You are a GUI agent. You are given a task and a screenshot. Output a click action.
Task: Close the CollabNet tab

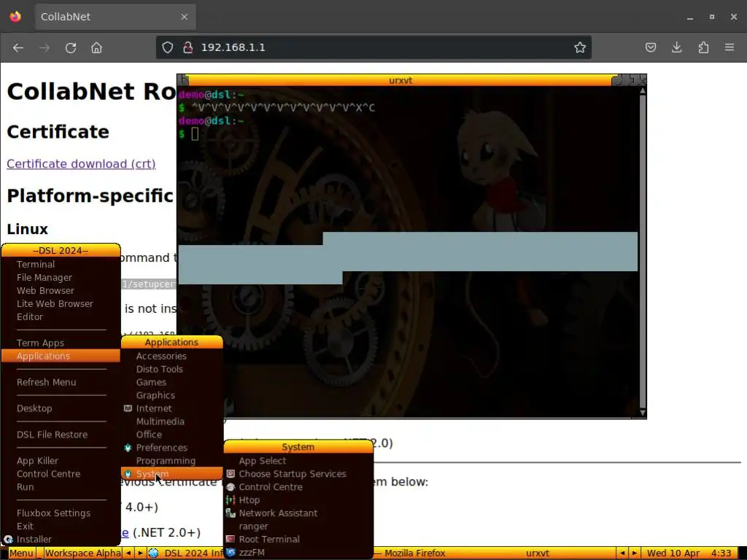(185, 17)
